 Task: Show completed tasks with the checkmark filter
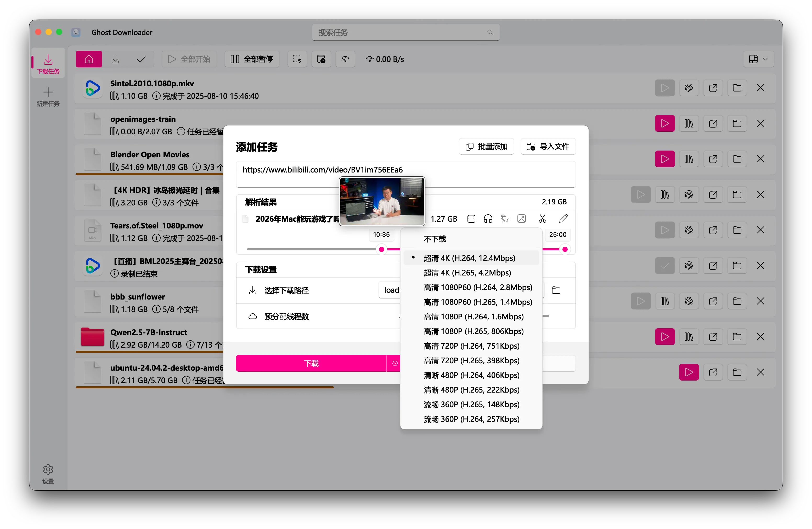click(141, 59)
